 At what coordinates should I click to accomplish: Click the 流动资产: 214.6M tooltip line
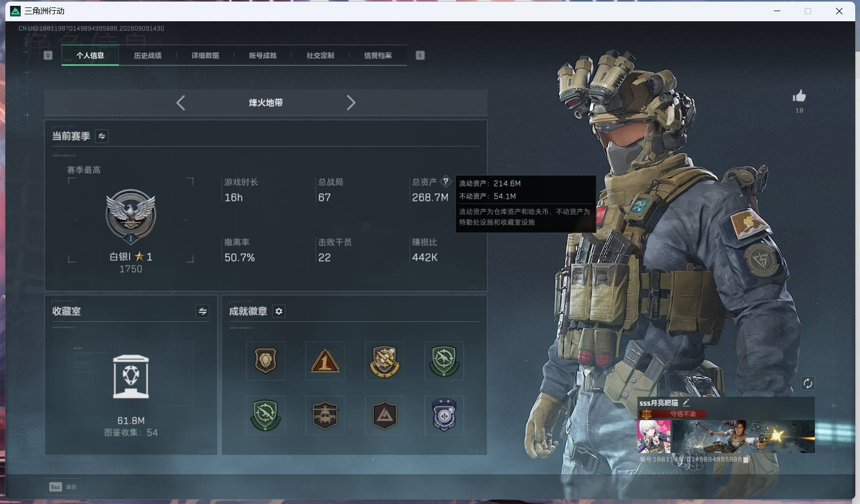click(x=490, y=183)
